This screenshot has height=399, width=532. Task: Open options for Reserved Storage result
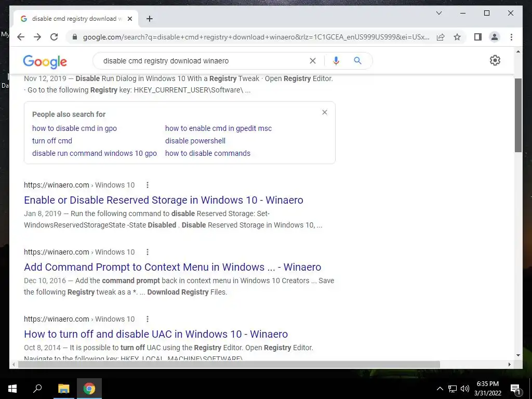point(147,185)
